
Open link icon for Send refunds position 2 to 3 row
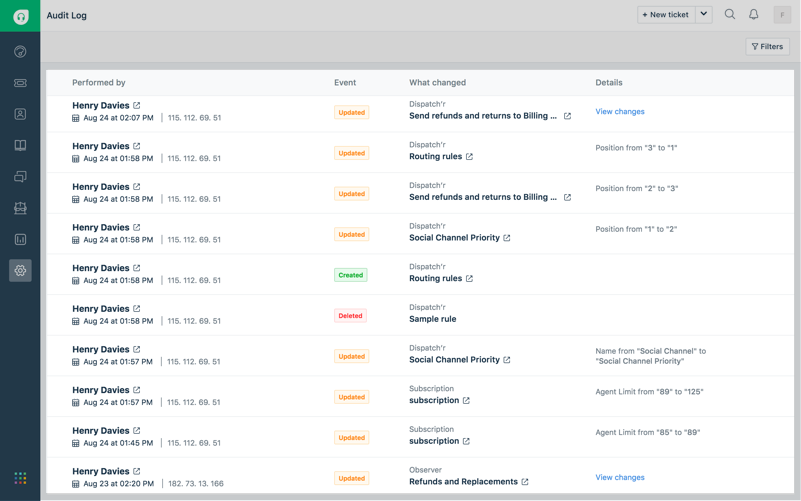click(x=567, y=197)
